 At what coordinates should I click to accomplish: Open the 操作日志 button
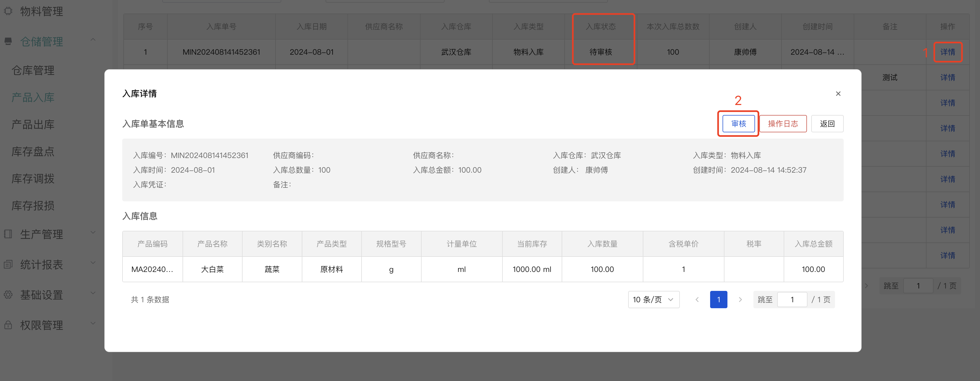[783, 124]
